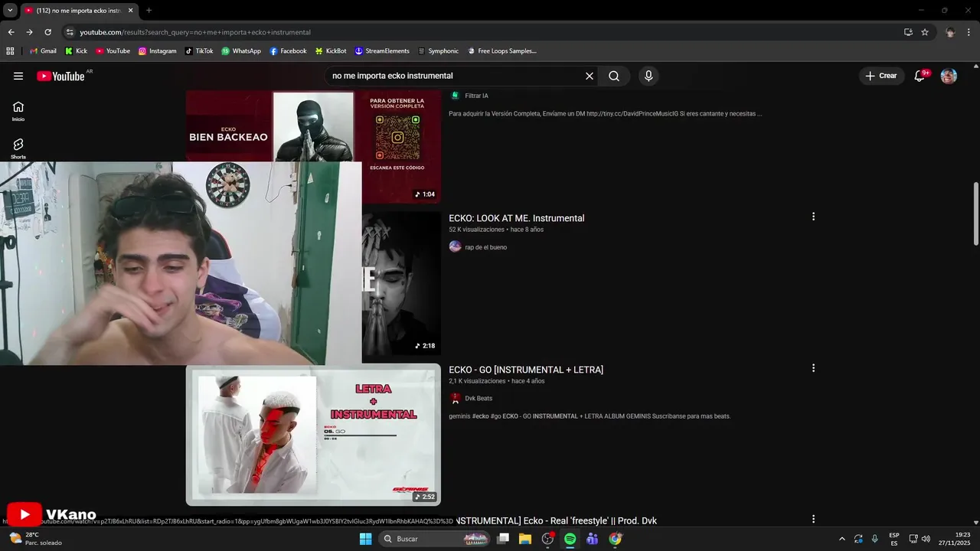980x551 pixels.
Task: Open the weather widget showing 28°C
Action: (x=35, y=539)
